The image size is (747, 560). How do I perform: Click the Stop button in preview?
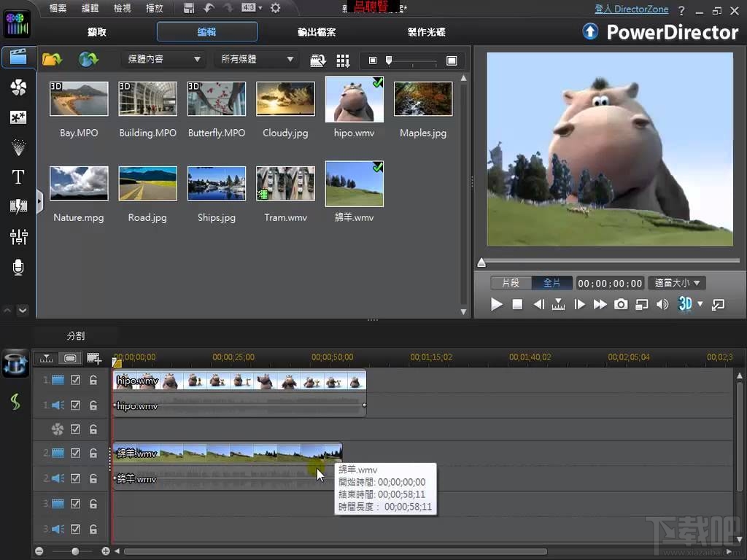pos(517,305)
